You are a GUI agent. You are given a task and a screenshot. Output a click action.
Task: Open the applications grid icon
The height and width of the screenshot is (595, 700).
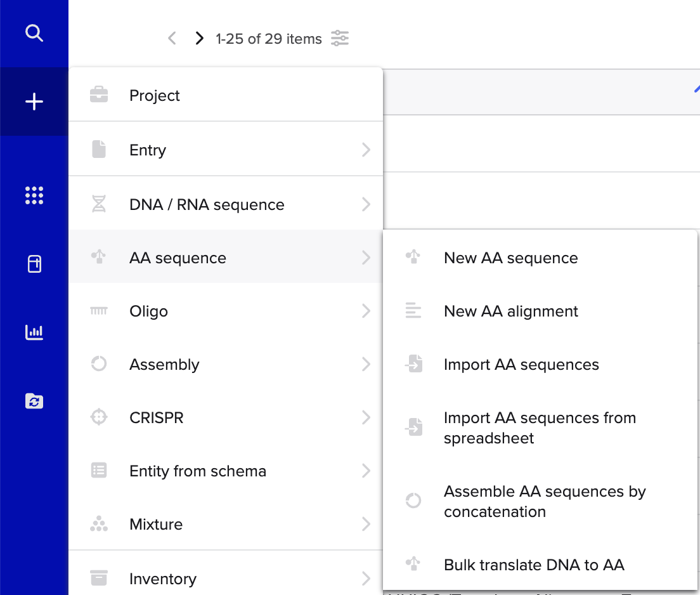click(x=34, y=195)
